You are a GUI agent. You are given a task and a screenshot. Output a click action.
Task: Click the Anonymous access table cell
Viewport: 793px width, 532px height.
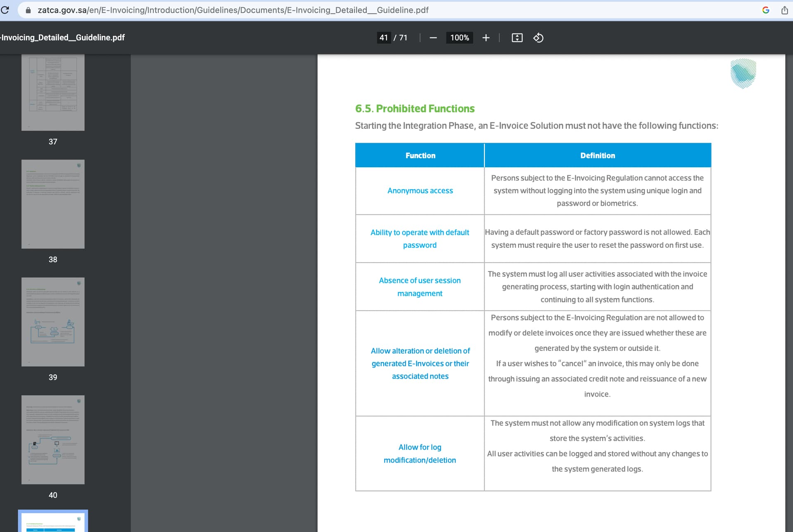pos(420,191)
